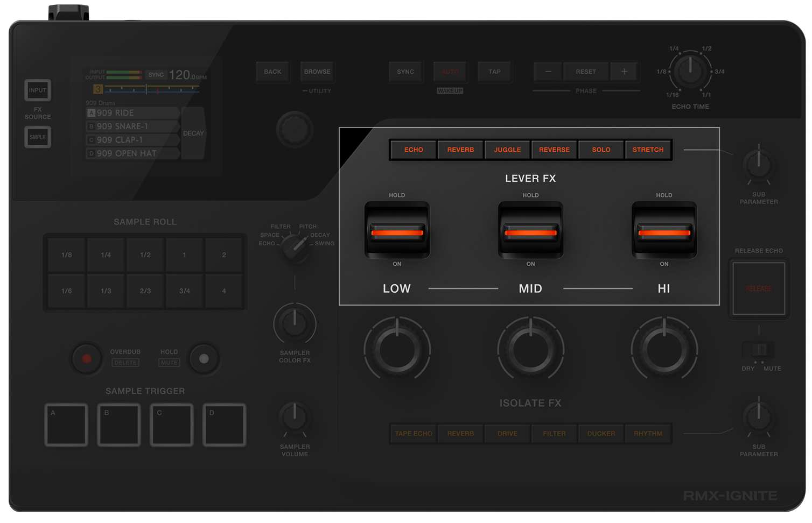
Task: Trigger Sample Roll pad 1/8
Action: pyautogui.click(x=66, y=255)
